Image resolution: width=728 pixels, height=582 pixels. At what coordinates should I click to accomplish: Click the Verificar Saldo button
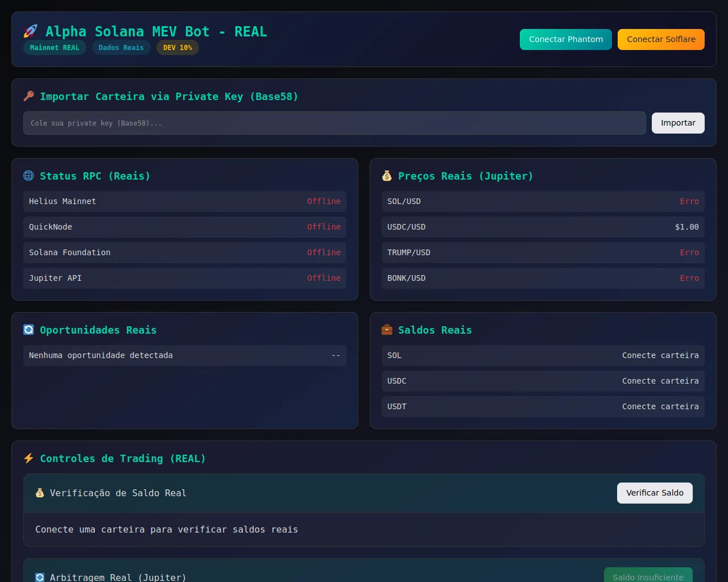point(655,493)
